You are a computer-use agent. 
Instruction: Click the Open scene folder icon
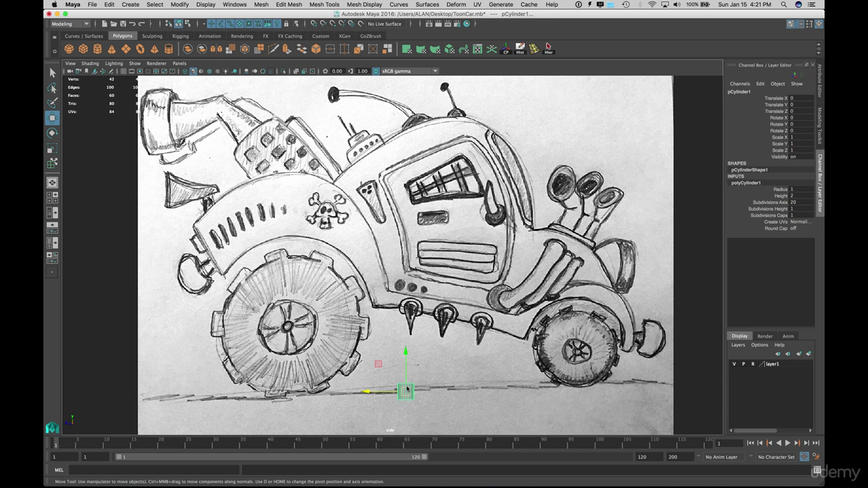coord(113,24)
